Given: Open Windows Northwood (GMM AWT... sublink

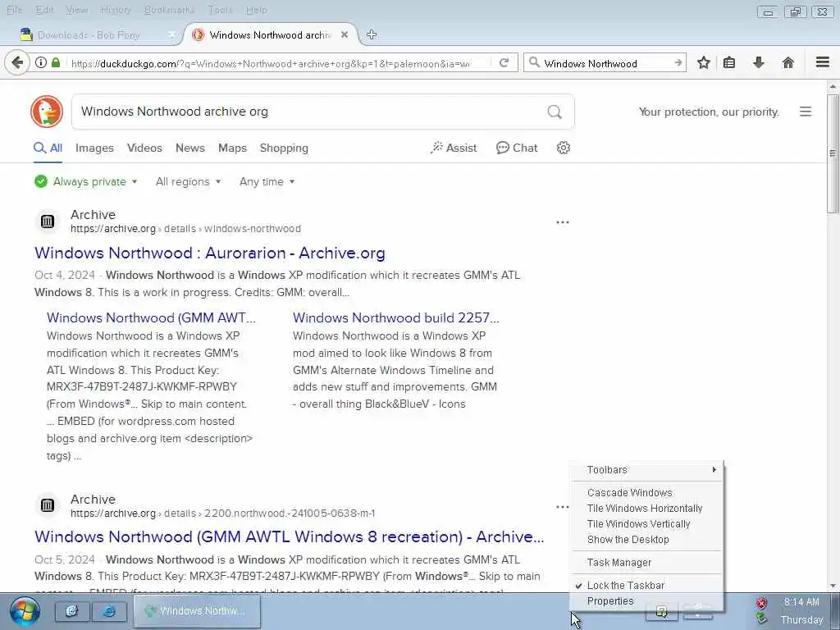Looking at the screenshot, I should tap(151, 317).
